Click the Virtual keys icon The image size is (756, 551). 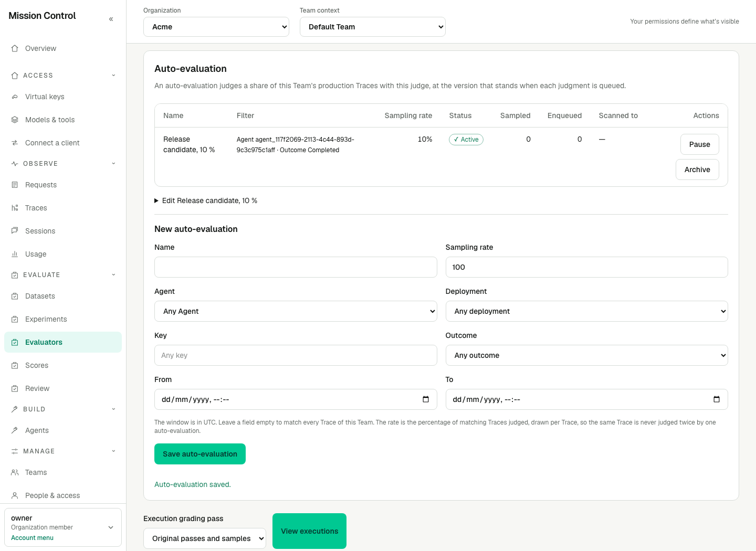15,97
